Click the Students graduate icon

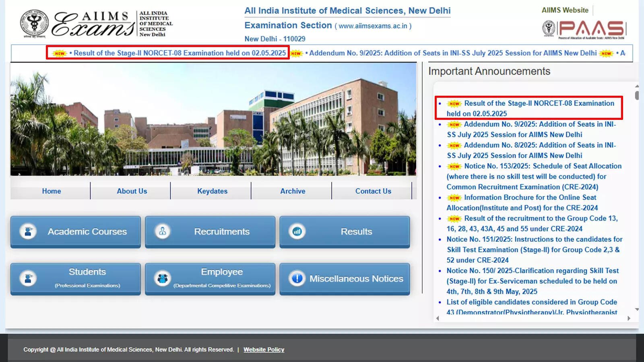28,278
